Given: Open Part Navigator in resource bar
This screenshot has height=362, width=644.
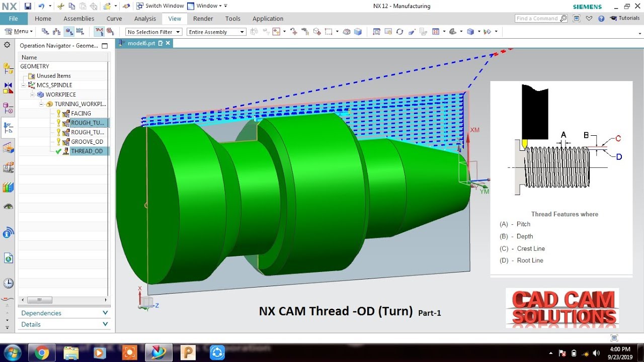Looking at the screenshot, I should click(x=8, y=108).
